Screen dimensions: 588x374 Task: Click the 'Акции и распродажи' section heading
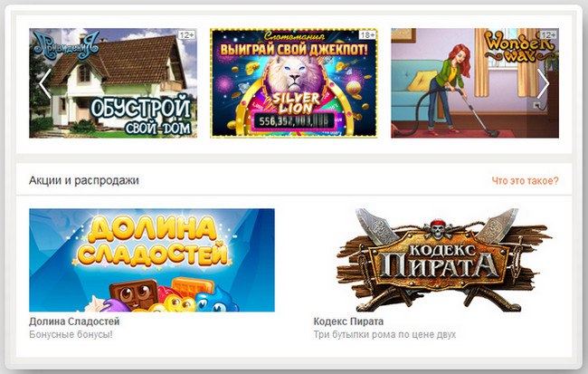84,180
